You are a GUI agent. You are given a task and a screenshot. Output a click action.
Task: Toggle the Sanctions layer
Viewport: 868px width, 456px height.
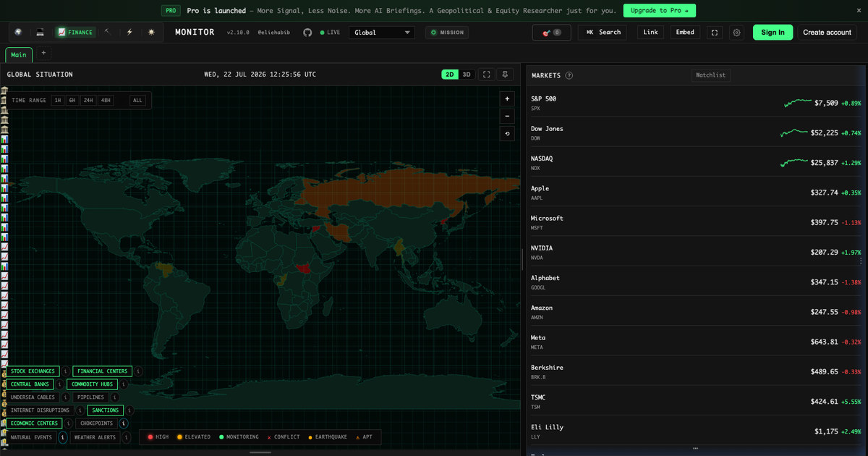106,410
